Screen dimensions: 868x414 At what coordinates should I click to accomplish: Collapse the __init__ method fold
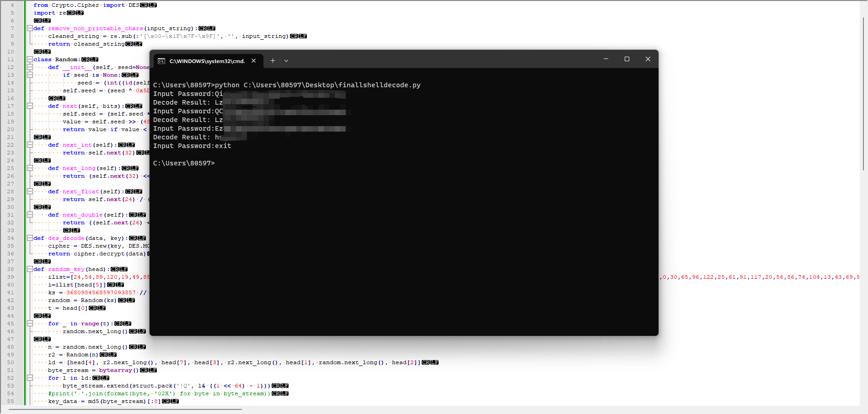pyautogui.click(x=29, y=67)
